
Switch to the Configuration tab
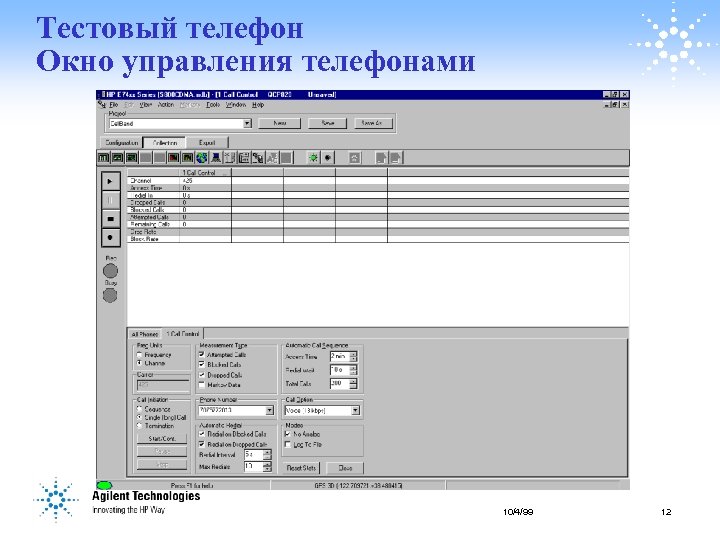coord(122,143)
